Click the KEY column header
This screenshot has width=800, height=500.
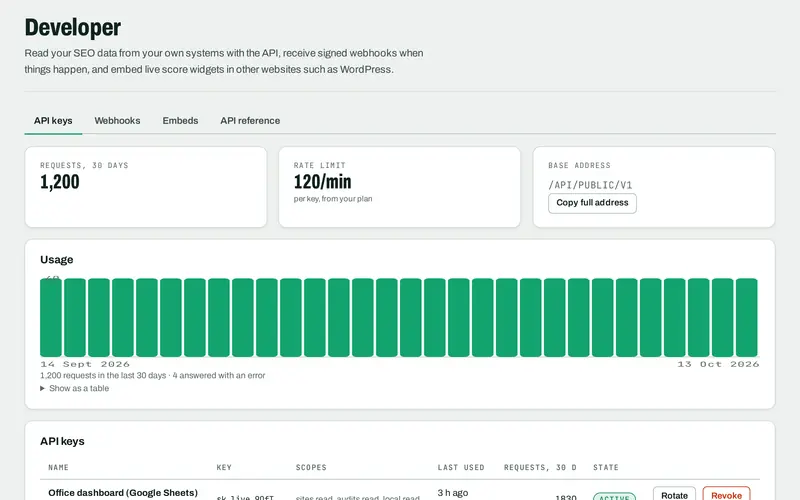click(x=224, y=467)
